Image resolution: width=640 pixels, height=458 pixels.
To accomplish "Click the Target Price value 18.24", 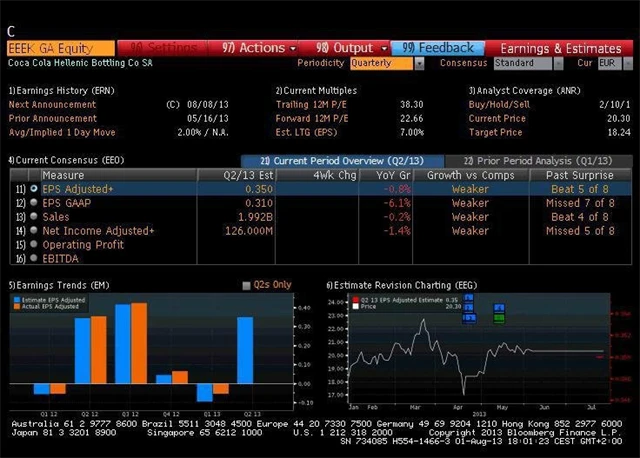I will [x=619, y=132].
